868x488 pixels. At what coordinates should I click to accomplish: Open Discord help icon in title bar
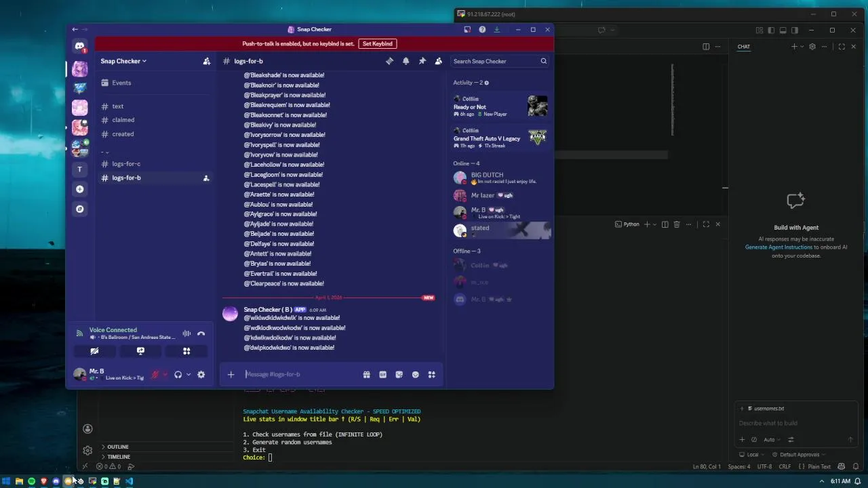pyautogui.click(x=482, y=29)
